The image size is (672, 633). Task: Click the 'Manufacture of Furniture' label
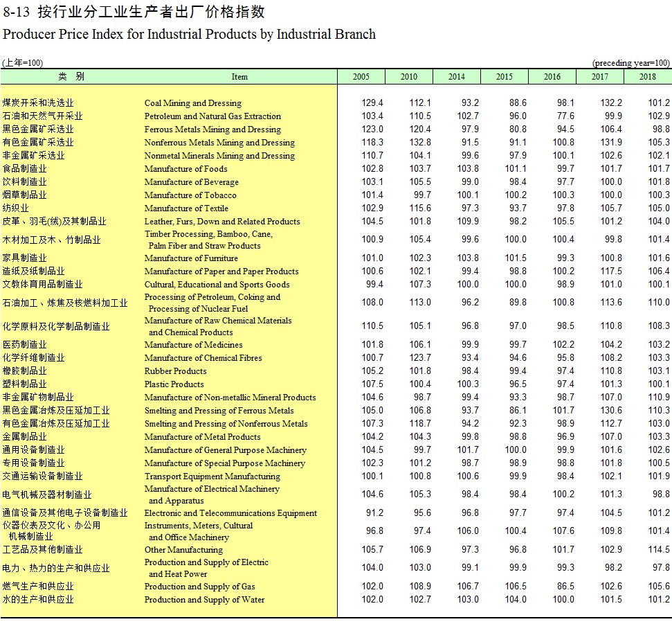click(x=191, y=258)
